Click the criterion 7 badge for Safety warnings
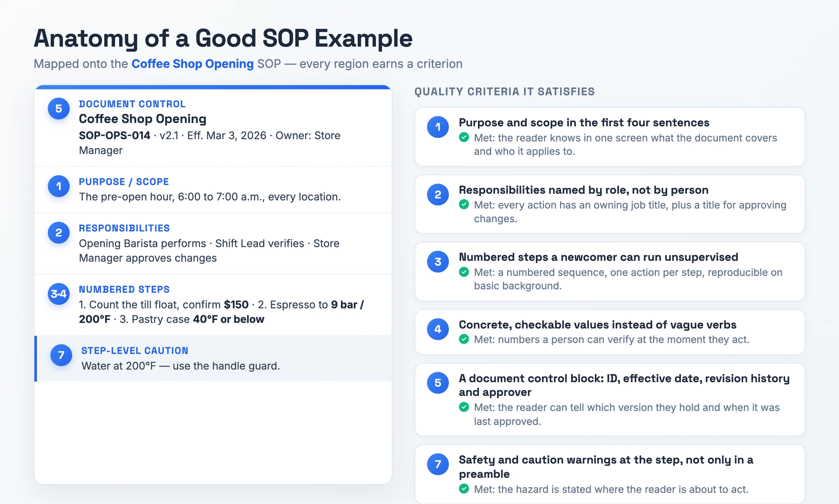Viewport: 839px width, 504px height. (x=438, y=464)
